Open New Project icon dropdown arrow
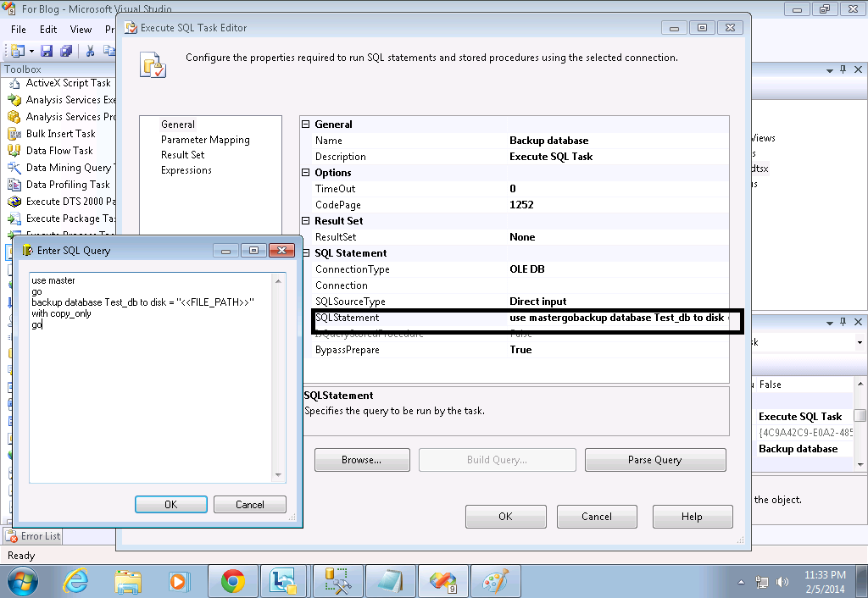 [31, 52]
